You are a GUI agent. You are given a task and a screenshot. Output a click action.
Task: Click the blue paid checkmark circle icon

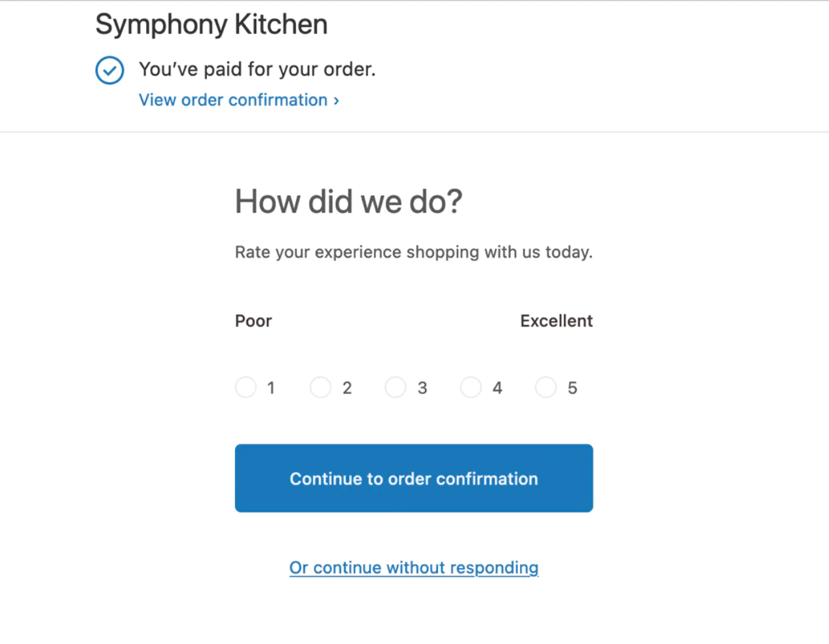tap(109, 70)
